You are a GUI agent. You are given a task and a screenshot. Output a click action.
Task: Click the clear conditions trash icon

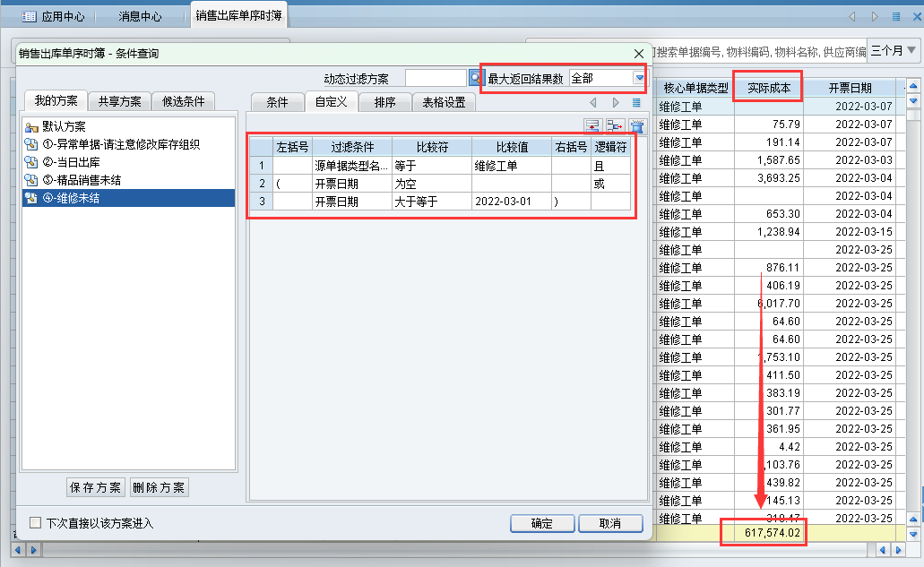pos(637,126)
